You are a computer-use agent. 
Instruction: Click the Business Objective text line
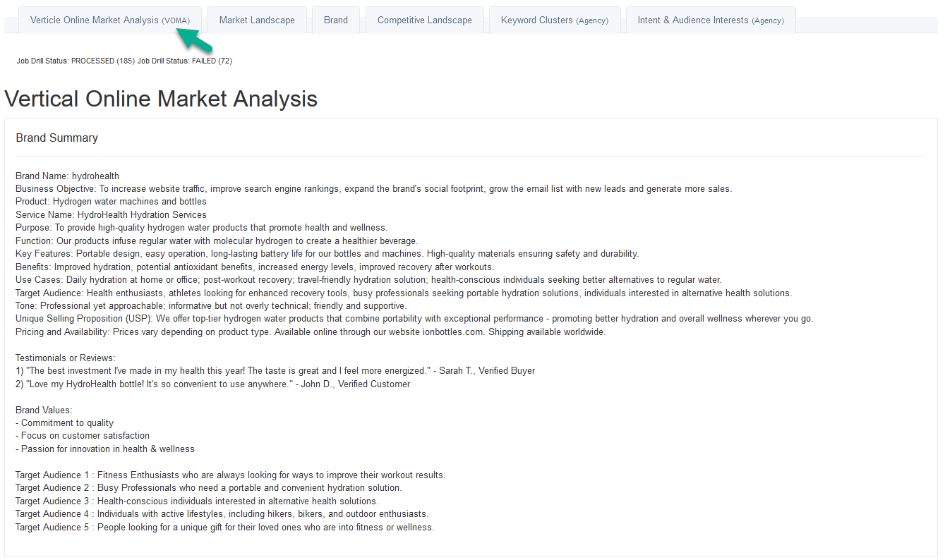coord(374,188)
